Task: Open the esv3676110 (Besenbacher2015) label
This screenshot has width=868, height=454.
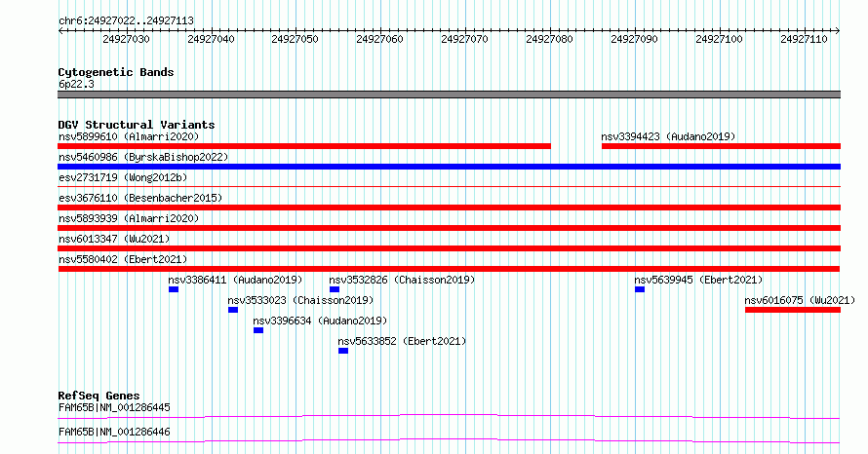Action: click(x=140, y=198)
